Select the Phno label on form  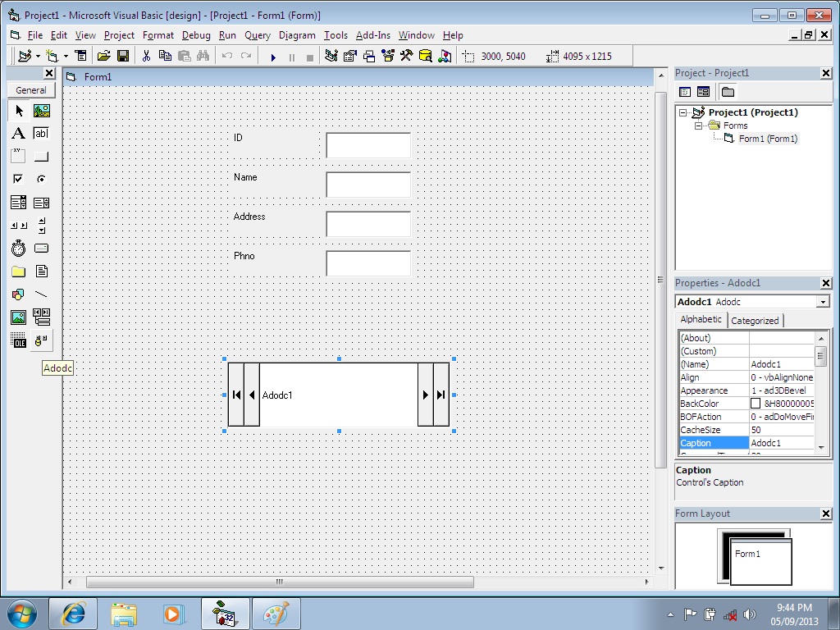(x=244, y=256)
